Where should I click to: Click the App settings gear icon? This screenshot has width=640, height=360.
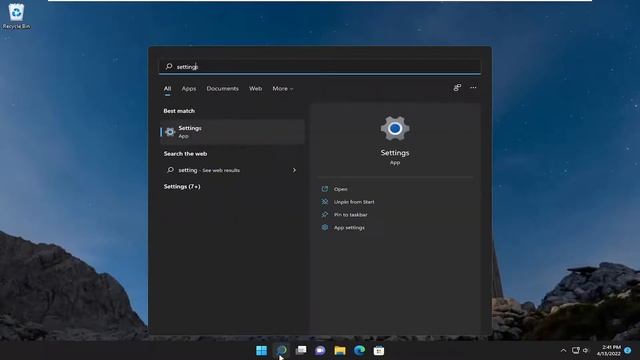point(325,227)
